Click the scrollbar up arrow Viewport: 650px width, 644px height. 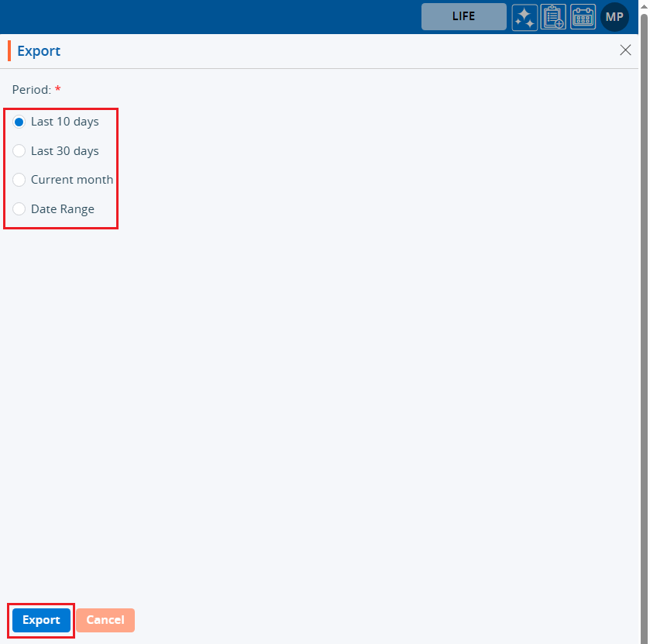point(644,5)
